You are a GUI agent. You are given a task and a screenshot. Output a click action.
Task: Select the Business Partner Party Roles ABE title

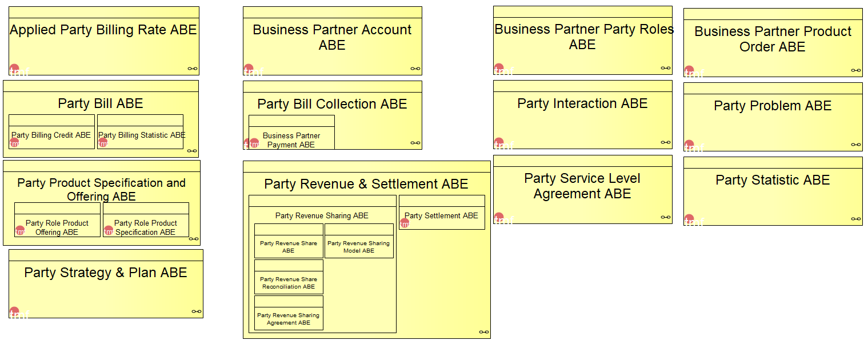[583, 37]
